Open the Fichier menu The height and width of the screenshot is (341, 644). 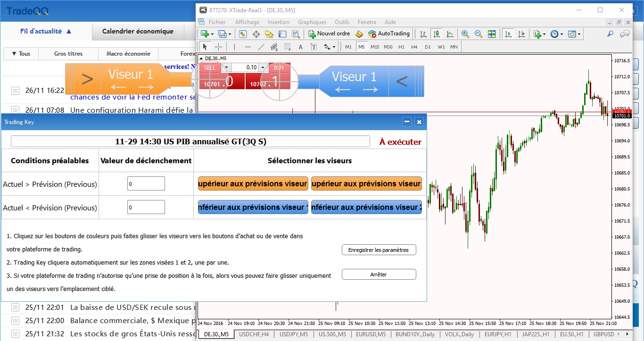(x=217, y=22)
